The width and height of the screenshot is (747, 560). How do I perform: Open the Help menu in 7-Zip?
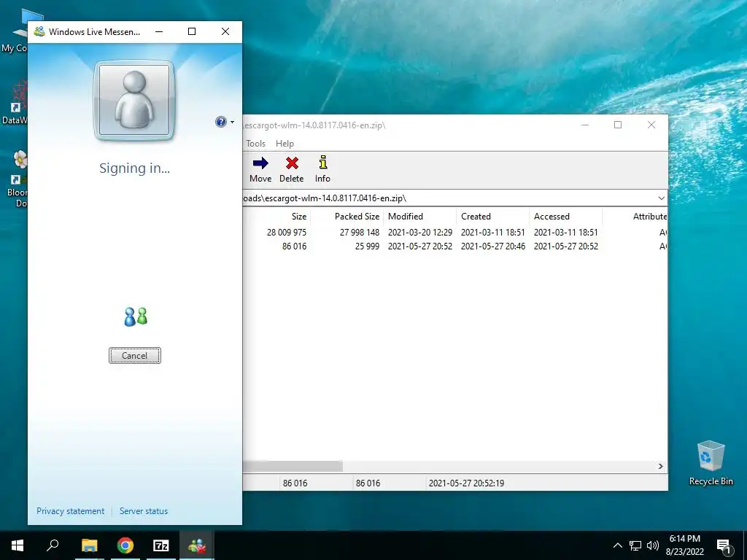click(285, 144)
